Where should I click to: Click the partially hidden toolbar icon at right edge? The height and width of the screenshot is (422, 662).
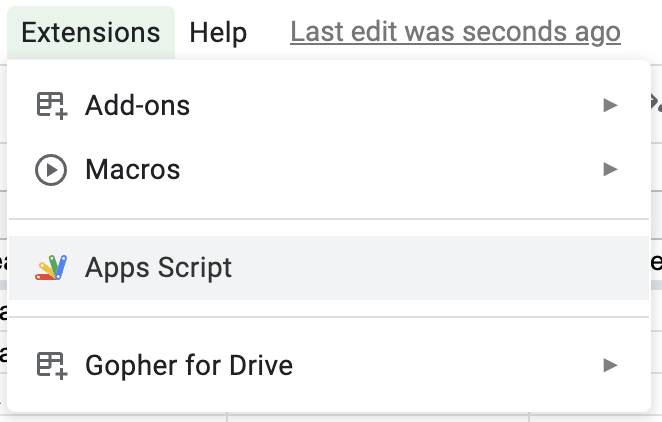(x=656, y=103)
